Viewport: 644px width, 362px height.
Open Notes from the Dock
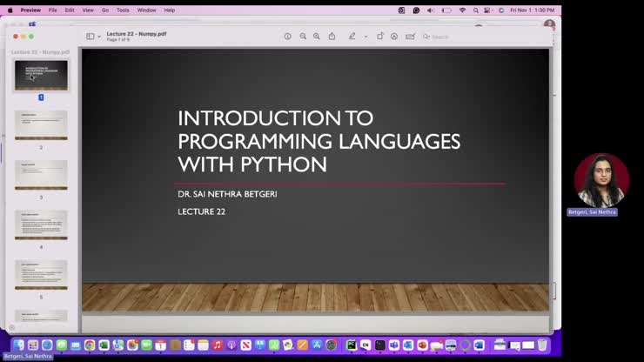pyautogui.click(x=204, y=345)
